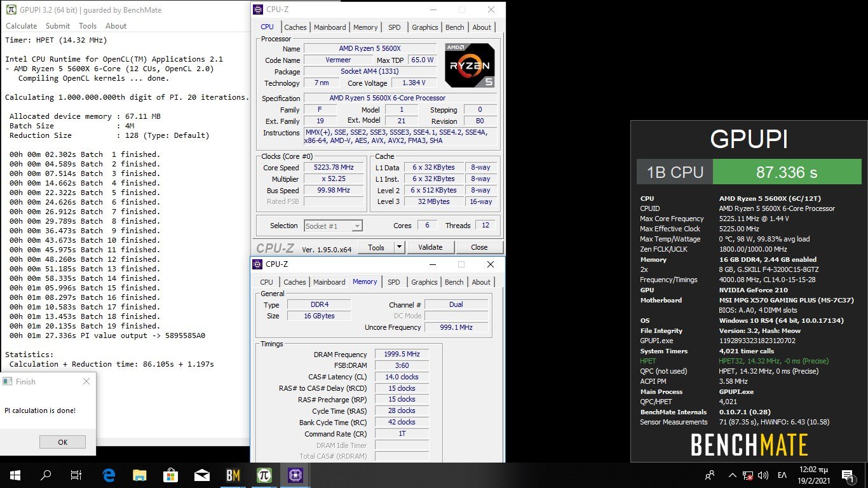Click the CPU-Z icon in top window title
This screenshot has height=488, width=868.
click(x=257, y=10)
